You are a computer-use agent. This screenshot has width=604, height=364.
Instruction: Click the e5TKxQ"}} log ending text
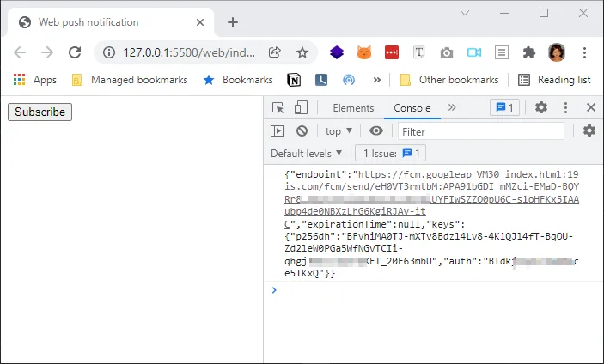pos(310,274)
